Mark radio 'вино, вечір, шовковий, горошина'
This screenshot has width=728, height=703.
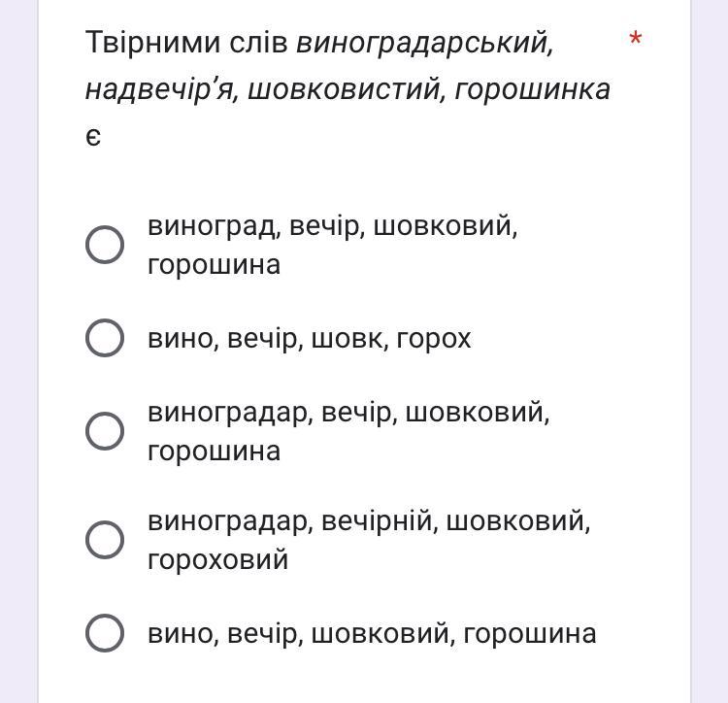[105, 632]
